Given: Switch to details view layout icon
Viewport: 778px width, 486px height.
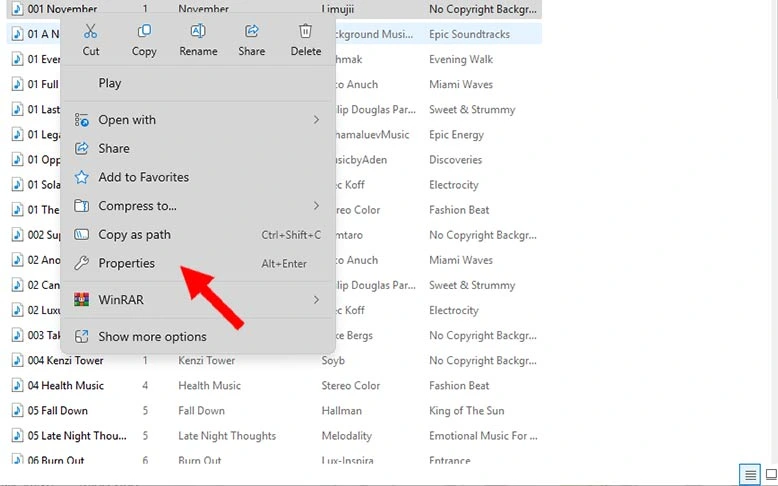Looking at the screenshot, I should (x=748, y=474).
